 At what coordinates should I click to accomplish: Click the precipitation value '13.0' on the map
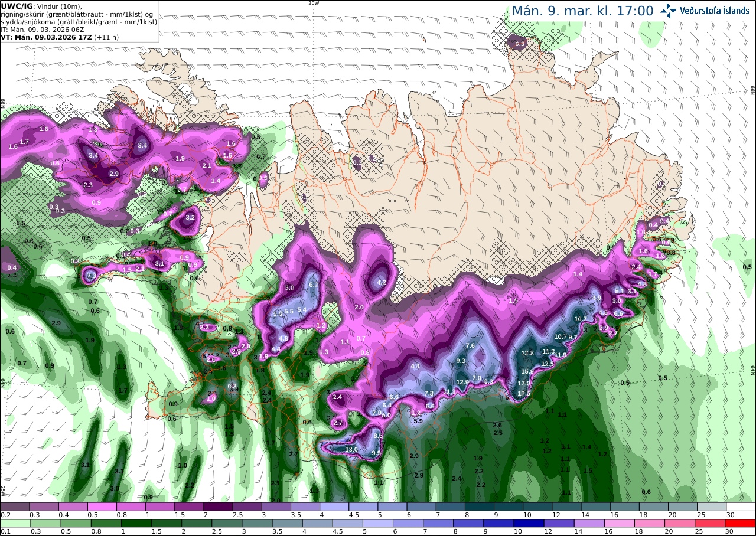[351, 449]
